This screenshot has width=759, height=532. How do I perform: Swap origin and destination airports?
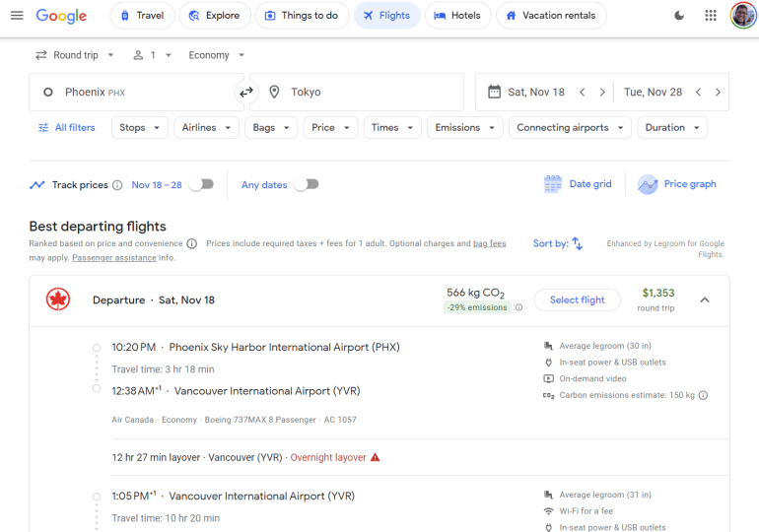pyautogui.click(x=246, y=92)
